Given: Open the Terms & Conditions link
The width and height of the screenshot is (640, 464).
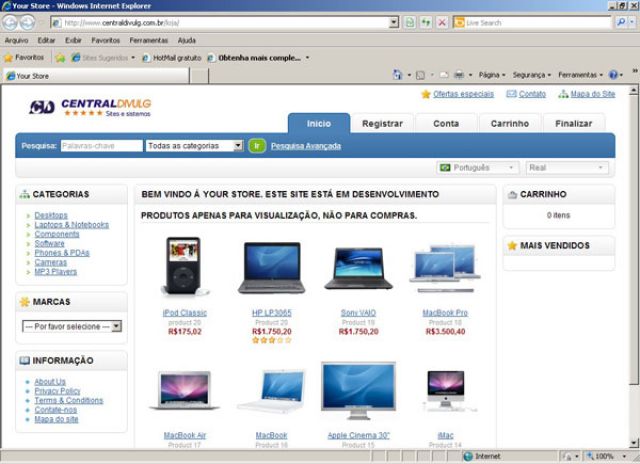Looking at the screenshot, I should click(69, 400).
